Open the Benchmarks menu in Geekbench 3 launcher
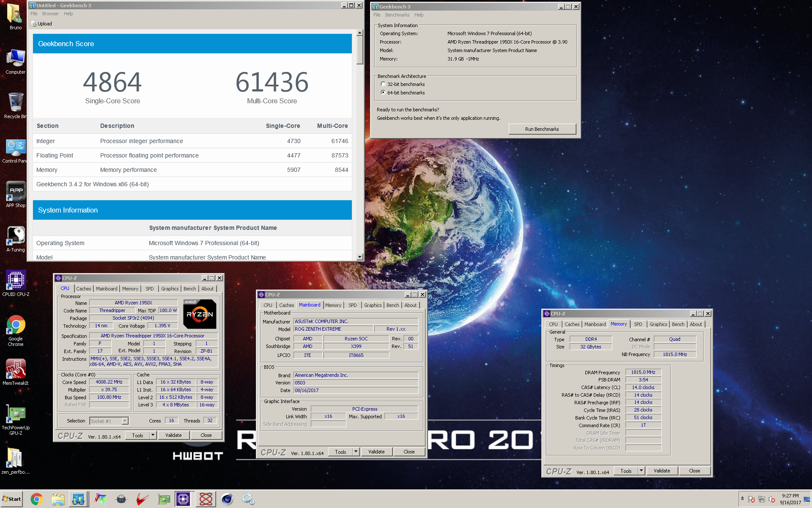The height and width of the screenshot is (508, 812). 397,15
